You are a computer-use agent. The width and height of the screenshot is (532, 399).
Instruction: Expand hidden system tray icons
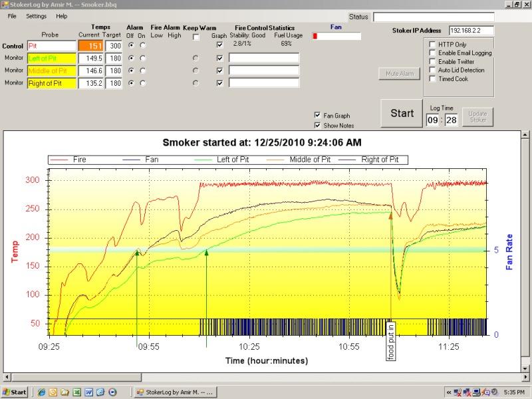pyautogui.click(x=449, y=392)
